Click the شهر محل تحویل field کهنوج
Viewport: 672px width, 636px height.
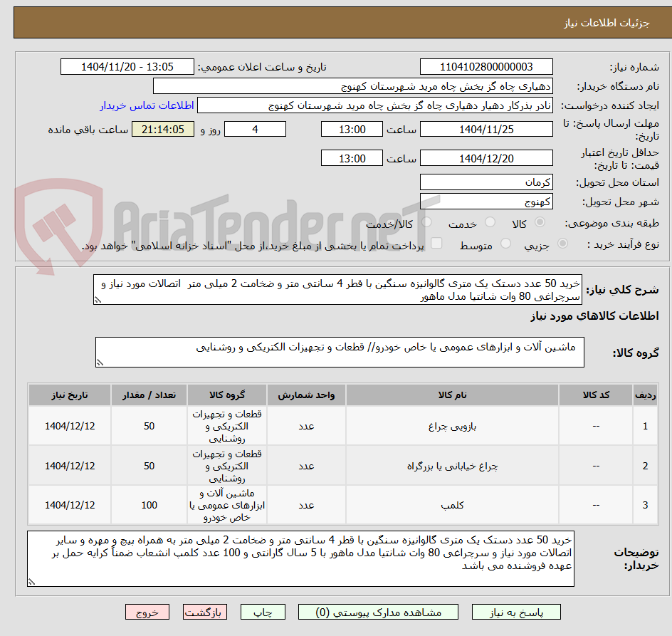[486, 202]
